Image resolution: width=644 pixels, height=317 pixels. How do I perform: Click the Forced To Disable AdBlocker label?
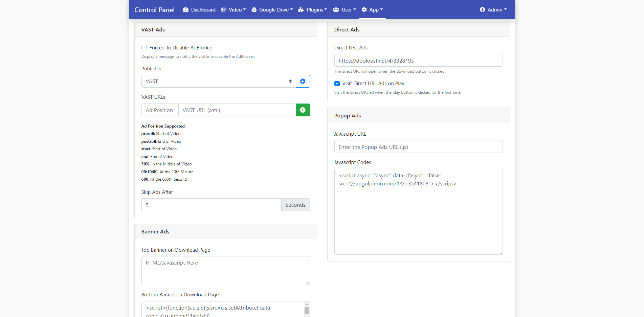click(x=181, y=48)
